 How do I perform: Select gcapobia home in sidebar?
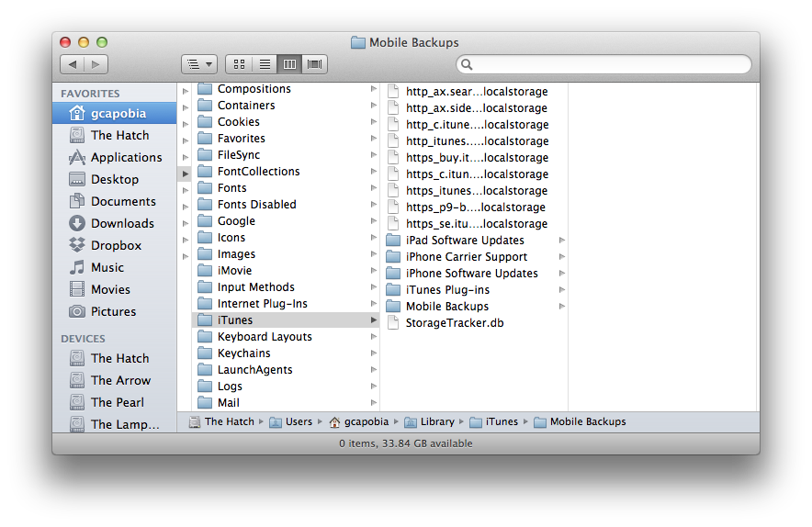click(x=115, y=113)
